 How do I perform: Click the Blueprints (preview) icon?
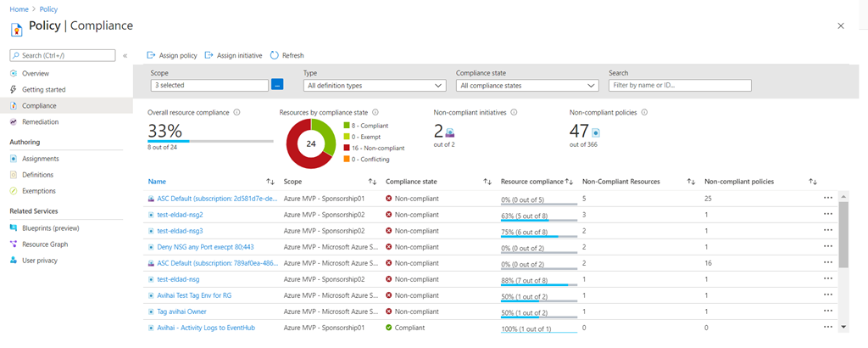tap(14, 227)
